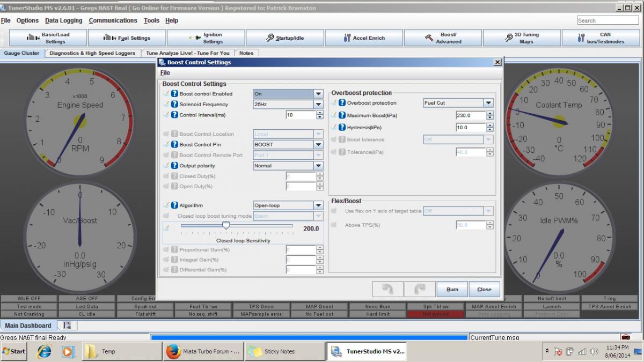The image size is (644, 362).
Task: Open the Ignition Settings toolbar button
Action: tap(206, 38)
